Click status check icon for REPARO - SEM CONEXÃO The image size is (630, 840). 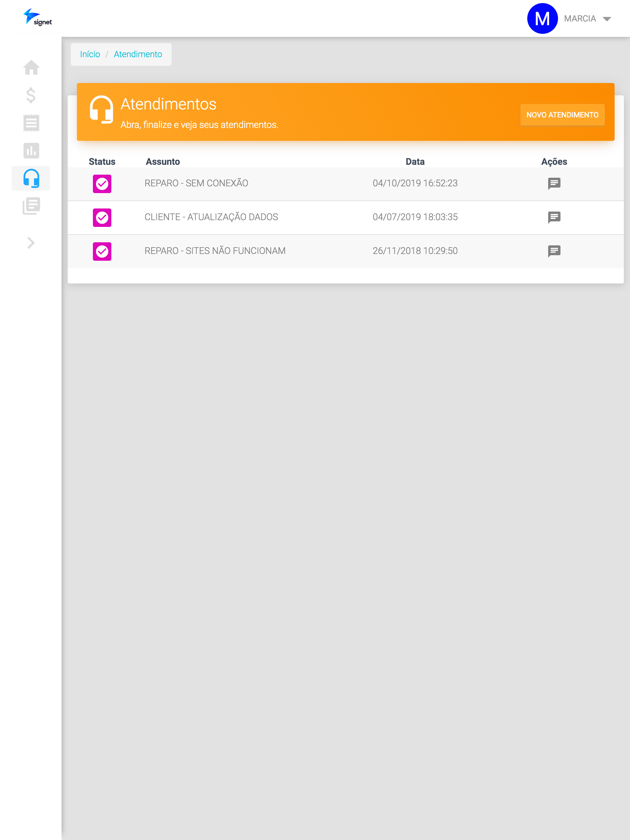(x=102, y=184)
